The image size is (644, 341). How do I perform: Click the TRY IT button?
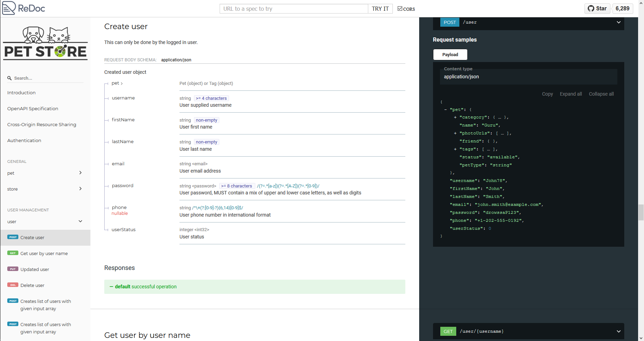tap(380, 8)
